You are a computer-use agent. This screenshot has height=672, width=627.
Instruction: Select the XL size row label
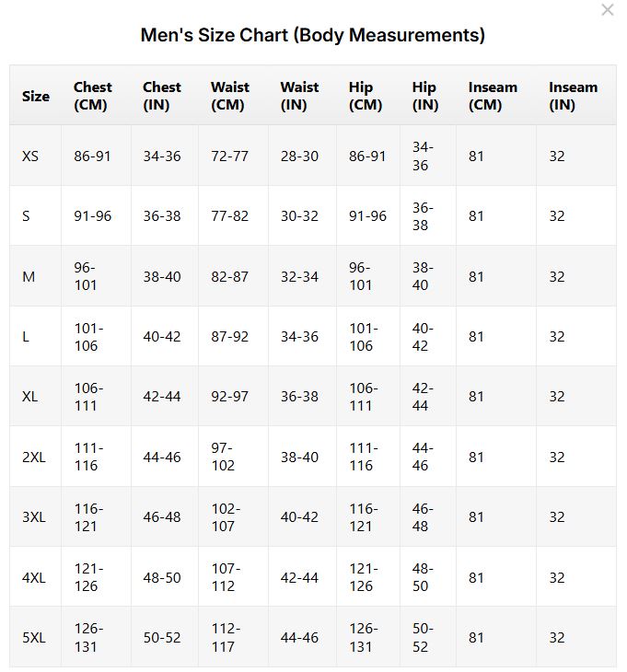(x=30, y=397)
